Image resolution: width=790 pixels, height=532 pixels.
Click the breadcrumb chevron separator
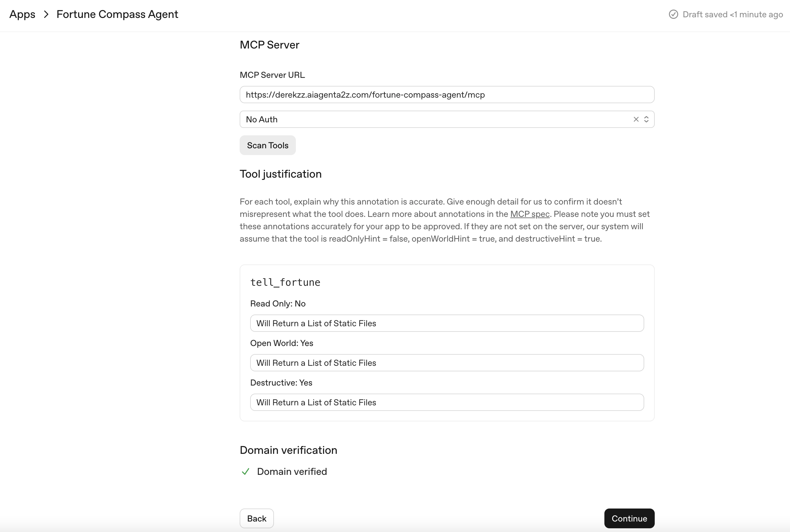[46, 14]
